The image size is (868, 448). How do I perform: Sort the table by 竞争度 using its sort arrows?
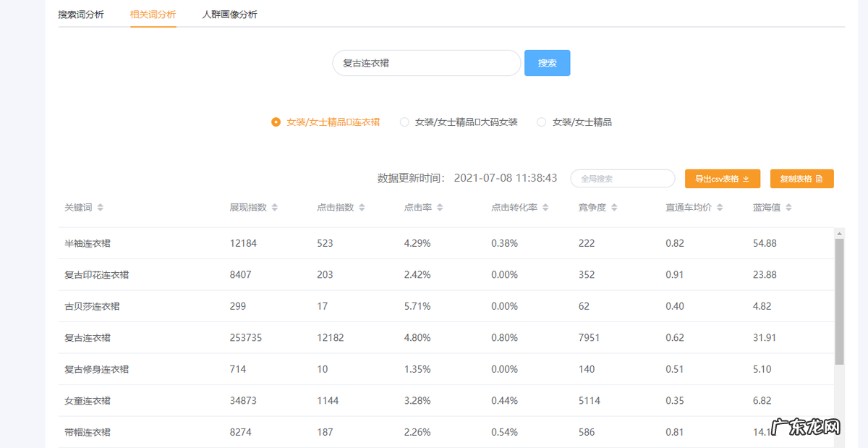pos(613,206)
